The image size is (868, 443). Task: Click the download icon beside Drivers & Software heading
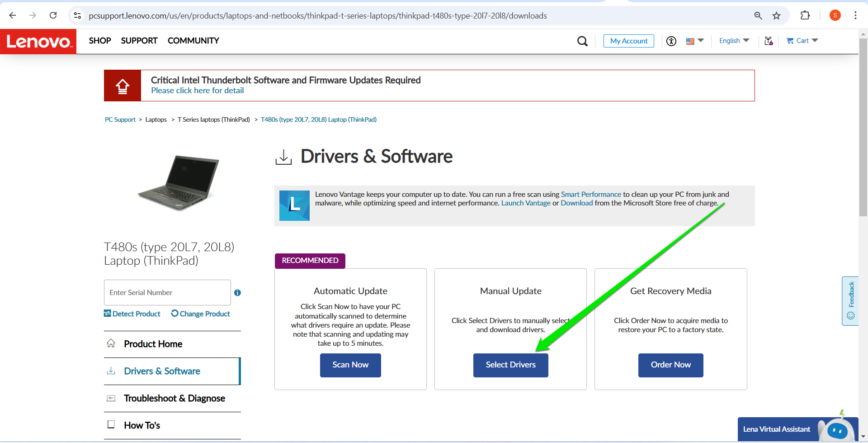click(283, 157)
